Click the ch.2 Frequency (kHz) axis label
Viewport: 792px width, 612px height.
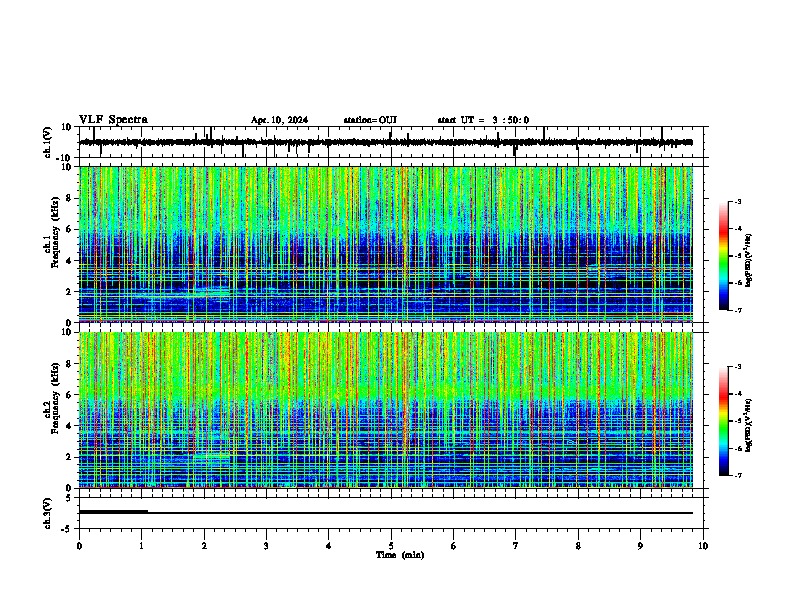point(52,397)
